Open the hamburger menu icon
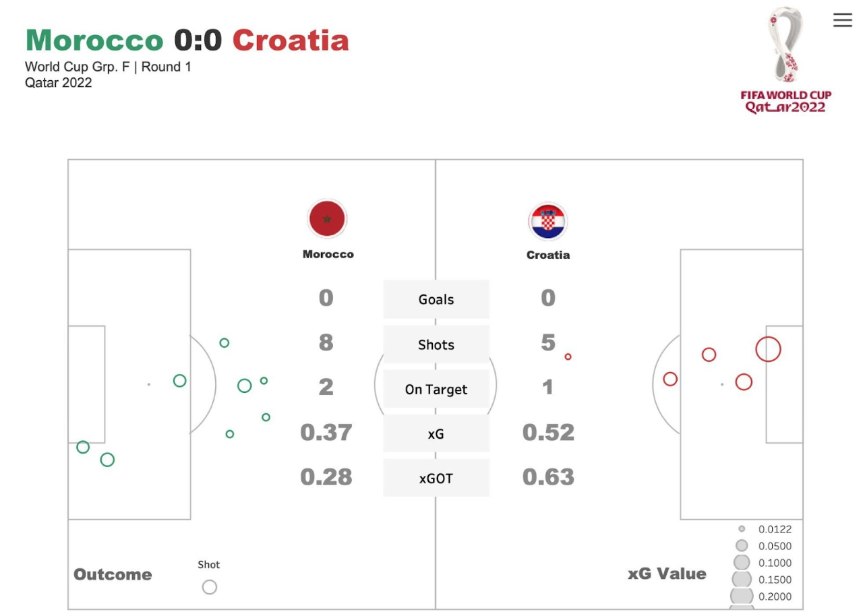 (842, 20)
